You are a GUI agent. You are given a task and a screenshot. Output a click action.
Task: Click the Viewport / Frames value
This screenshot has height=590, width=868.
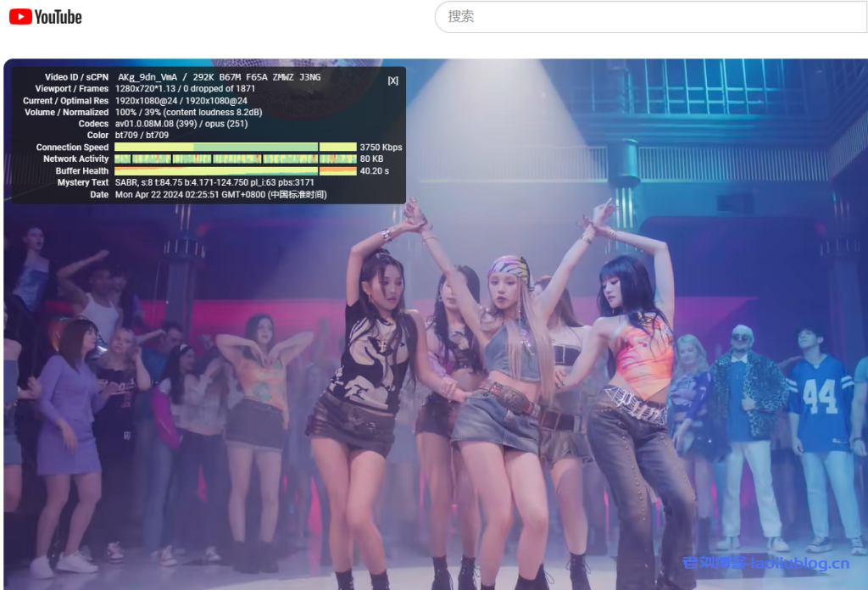185,89
